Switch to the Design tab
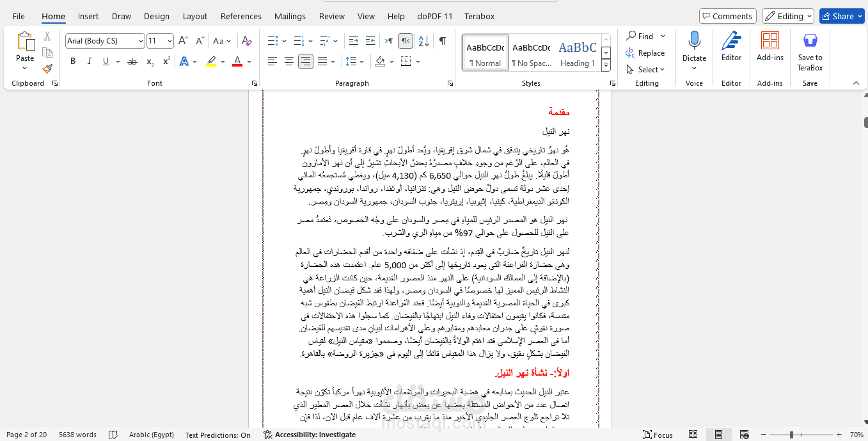The image size is (868, 441). coord(157,16)
